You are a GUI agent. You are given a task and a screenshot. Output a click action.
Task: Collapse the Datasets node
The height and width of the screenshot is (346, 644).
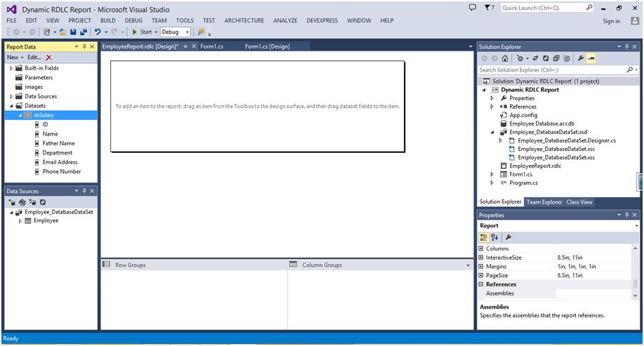click(x=11, y=106)
